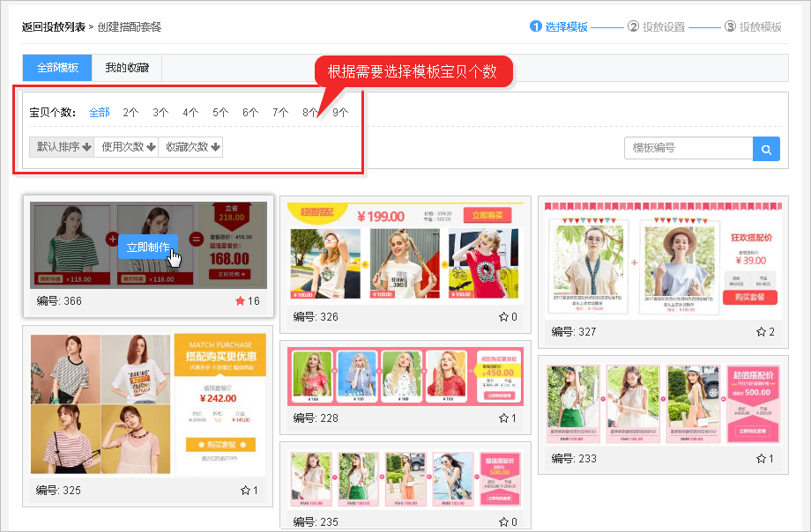Filter templates with 4个 items
811x532 pixels.
click(190, 112)
